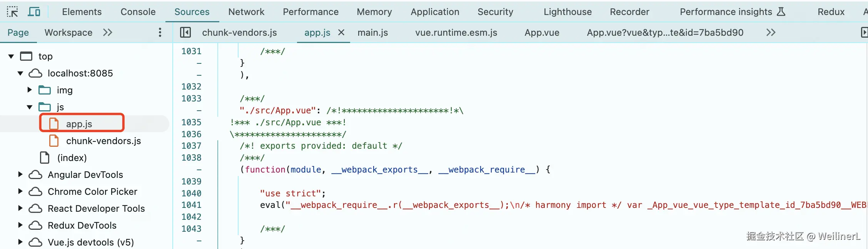This screenshot has height=249, width=868.
Task: Open the chunk-vendors.js editor tab
Action: [x=239, y=32]
